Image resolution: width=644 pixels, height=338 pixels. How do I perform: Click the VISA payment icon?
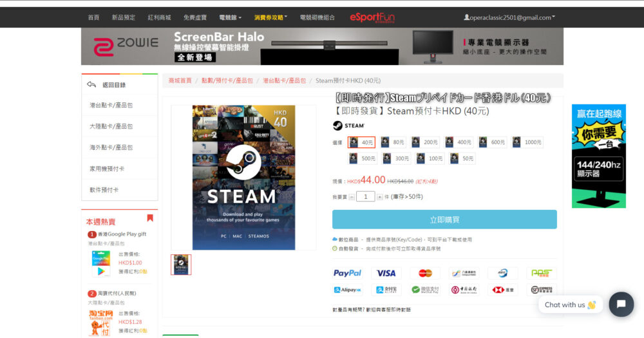pyautogui.click(x=386, y=273)
